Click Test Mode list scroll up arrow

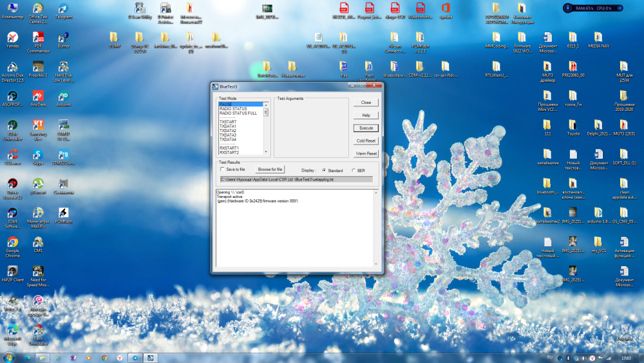(x=266, y=105)
